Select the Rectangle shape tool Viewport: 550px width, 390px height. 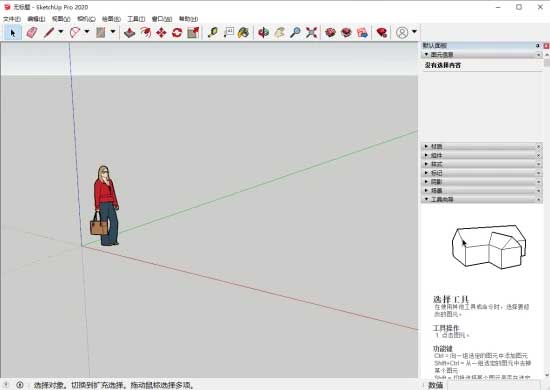tap(101, 33)
